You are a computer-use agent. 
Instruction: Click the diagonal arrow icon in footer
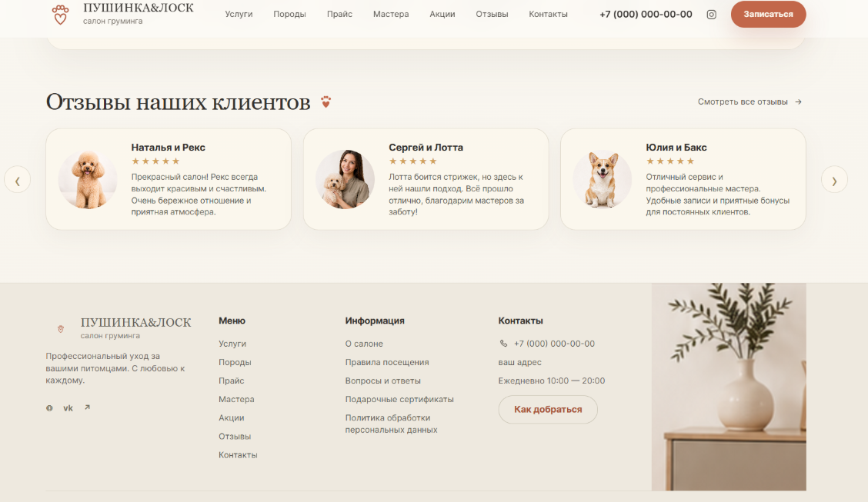(87, 407)
